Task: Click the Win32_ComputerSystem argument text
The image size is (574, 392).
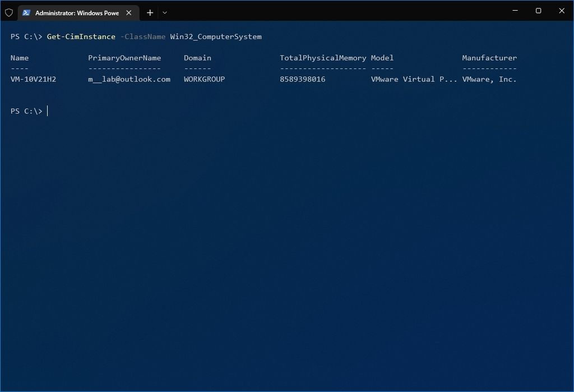Action: click(217, 36)
